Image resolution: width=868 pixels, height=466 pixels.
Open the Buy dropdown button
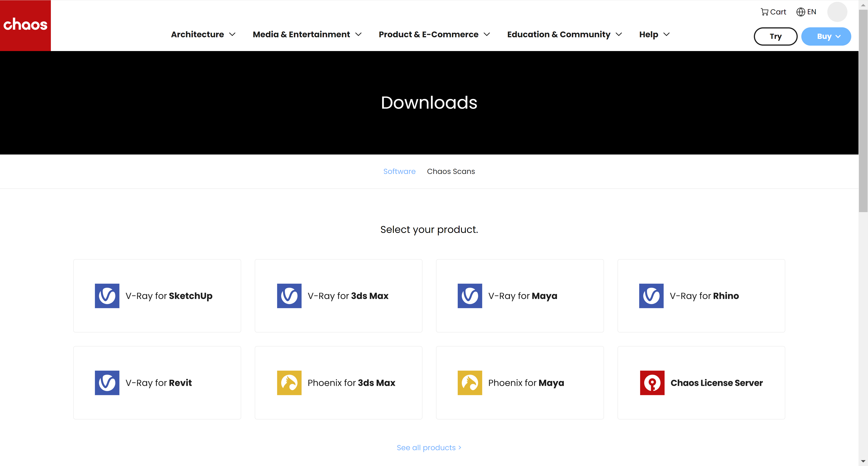(826, 36)
